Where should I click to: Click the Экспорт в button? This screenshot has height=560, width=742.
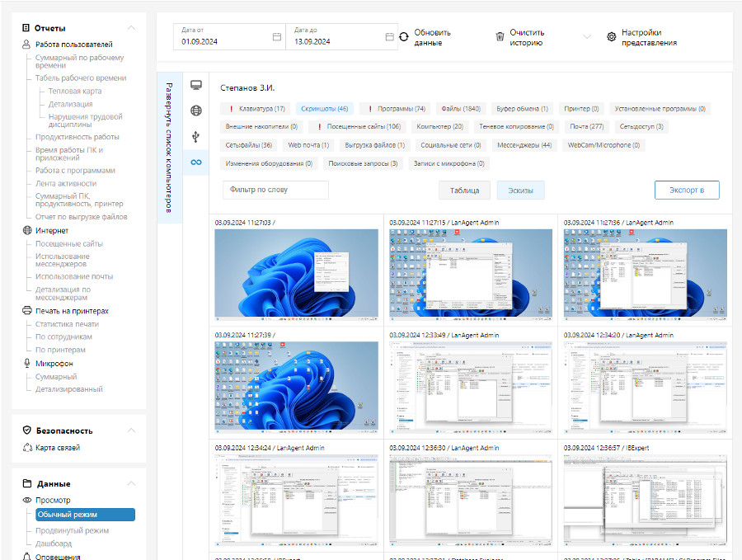[x=687, y=190]
